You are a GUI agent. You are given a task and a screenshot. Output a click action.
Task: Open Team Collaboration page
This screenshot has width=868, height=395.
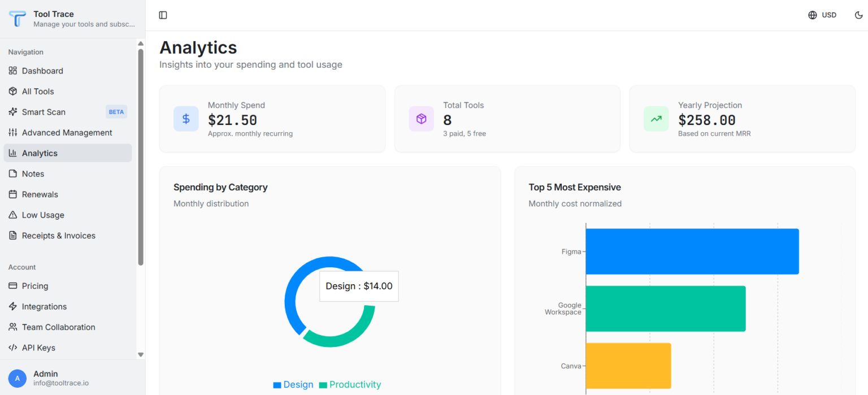pos(58,327)
